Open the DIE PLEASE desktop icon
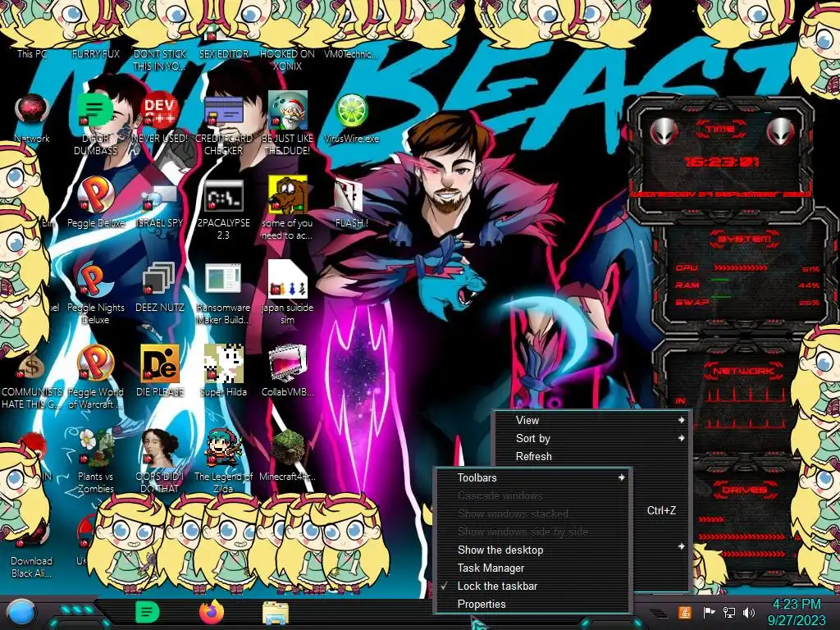This screenshot has width=840, height=630. tap(159, 364)
